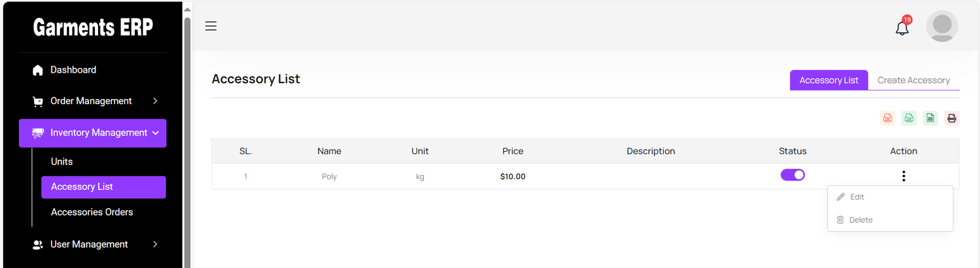This screenshot has height=268, width=980.
Task: Open the user profile avatar
Action: pyautogui.click(x=941, y=26)
